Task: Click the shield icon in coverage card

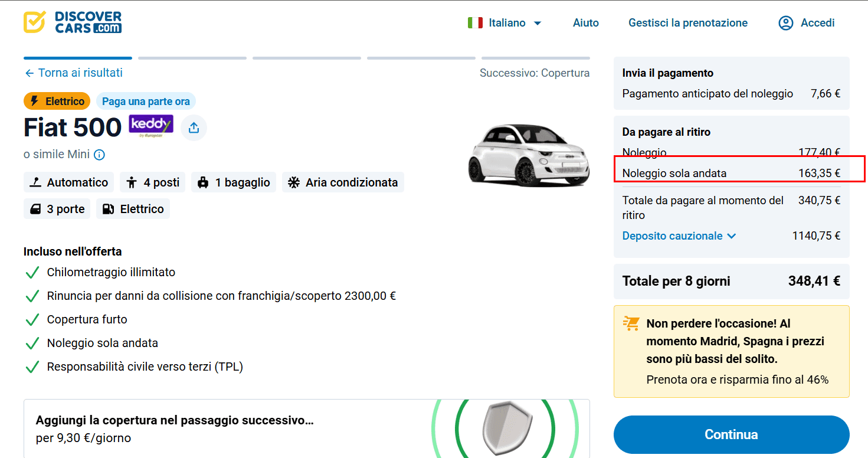Action: (x=507, y=428)
